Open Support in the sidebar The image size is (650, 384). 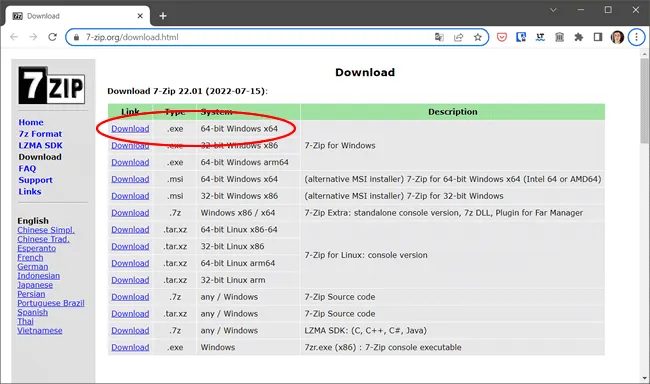(x=35, y=180)
